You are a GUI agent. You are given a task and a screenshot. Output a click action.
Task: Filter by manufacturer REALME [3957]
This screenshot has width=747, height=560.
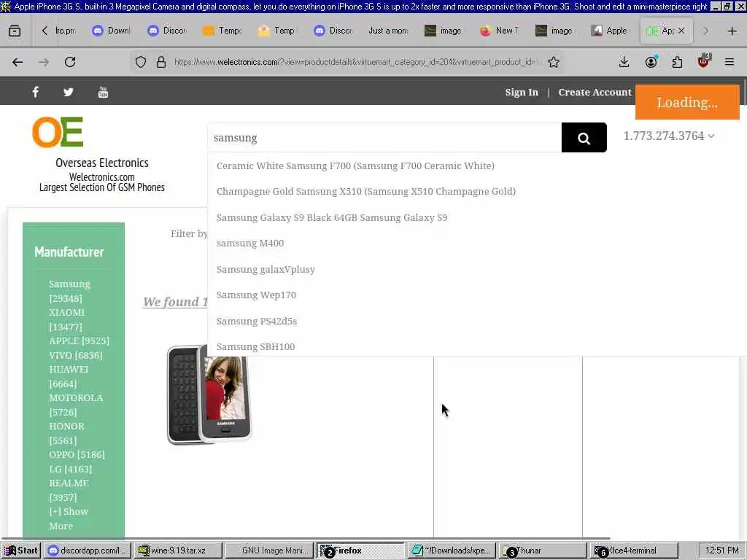(69, 490)
